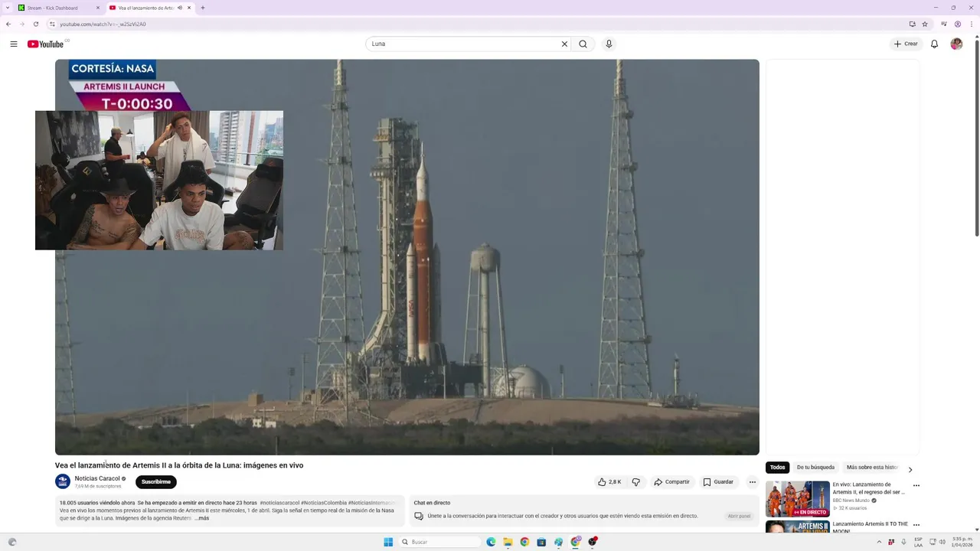
Task: Launch Microsoft Edge from the taskbar
Action: click(491, 542)
